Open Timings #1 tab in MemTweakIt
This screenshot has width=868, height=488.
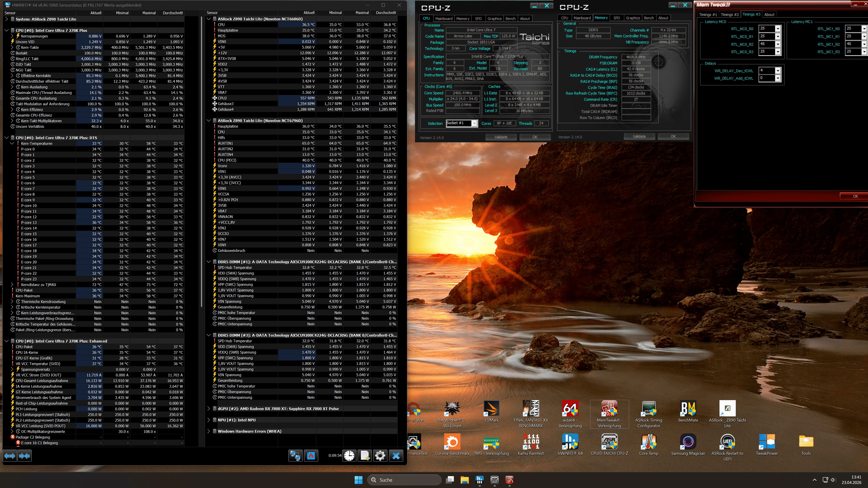coord(708,14)
